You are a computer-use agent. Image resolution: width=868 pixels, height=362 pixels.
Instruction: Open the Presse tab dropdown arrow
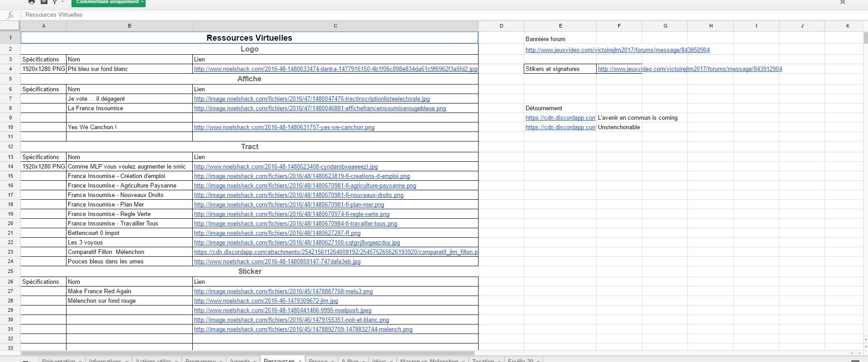[x=333, y=361]
